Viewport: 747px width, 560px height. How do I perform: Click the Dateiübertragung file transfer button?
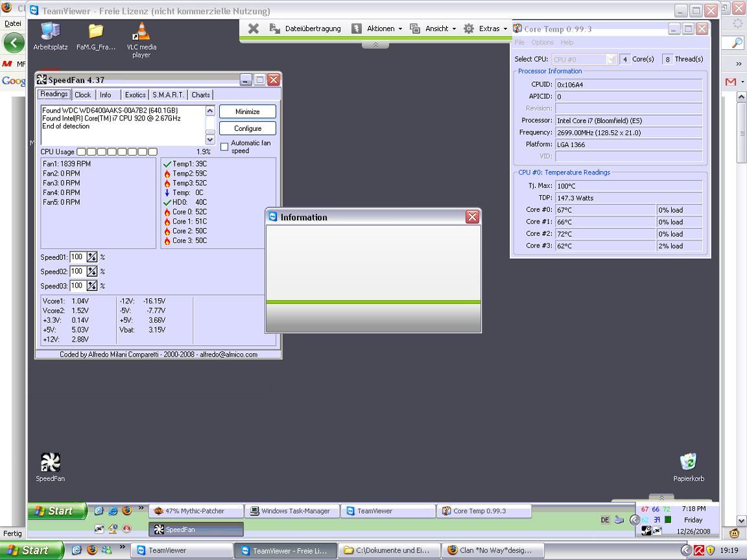pyautogui.click(x=305, y=29)
